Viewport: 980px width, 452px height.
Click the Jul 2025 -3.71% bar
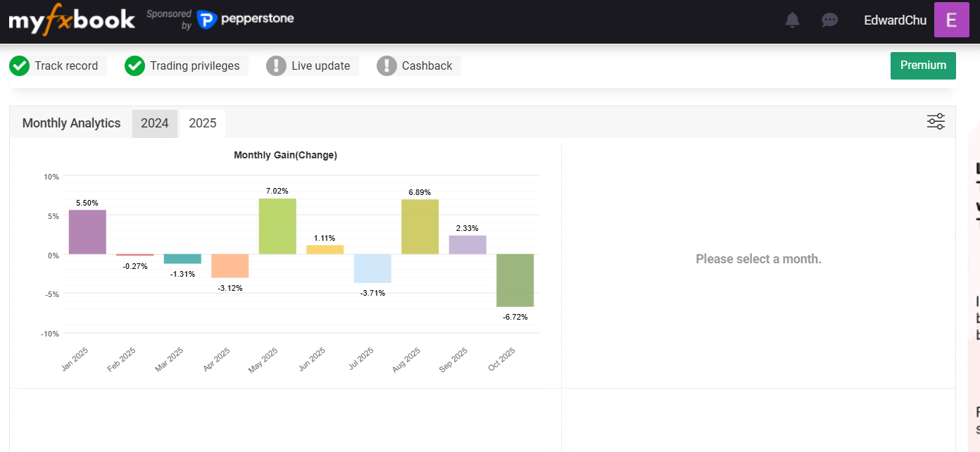click(372, 268)
